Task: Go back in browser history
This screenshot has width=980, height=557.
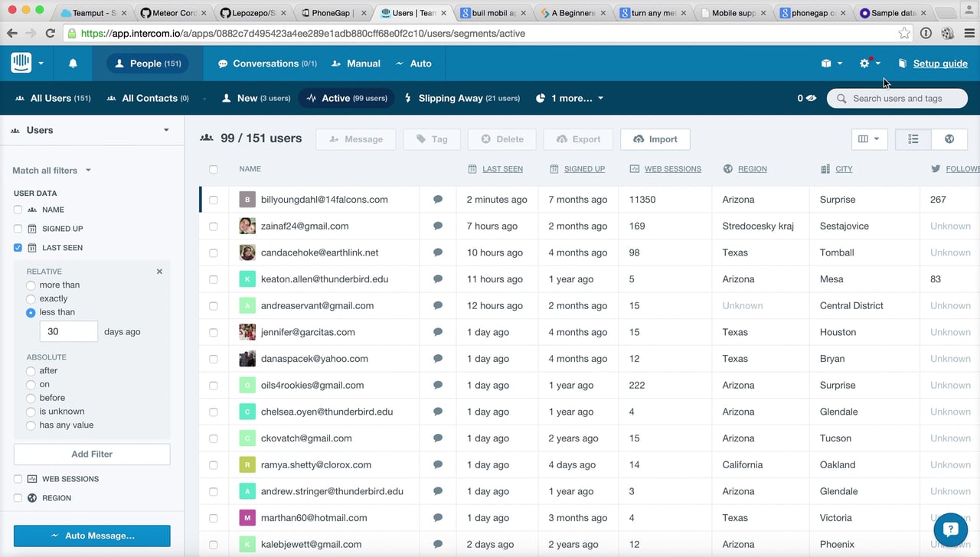Action: point(11,33)
